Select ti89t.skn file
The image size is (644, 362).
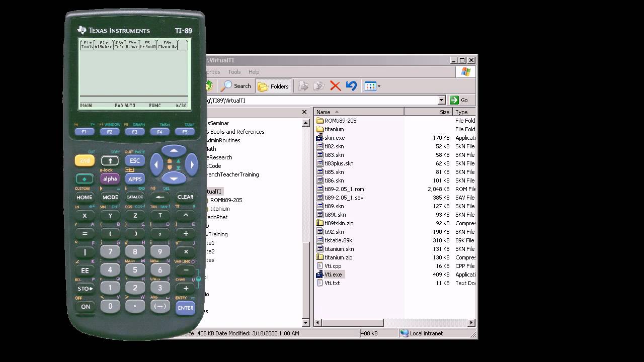tap(331, 215)
